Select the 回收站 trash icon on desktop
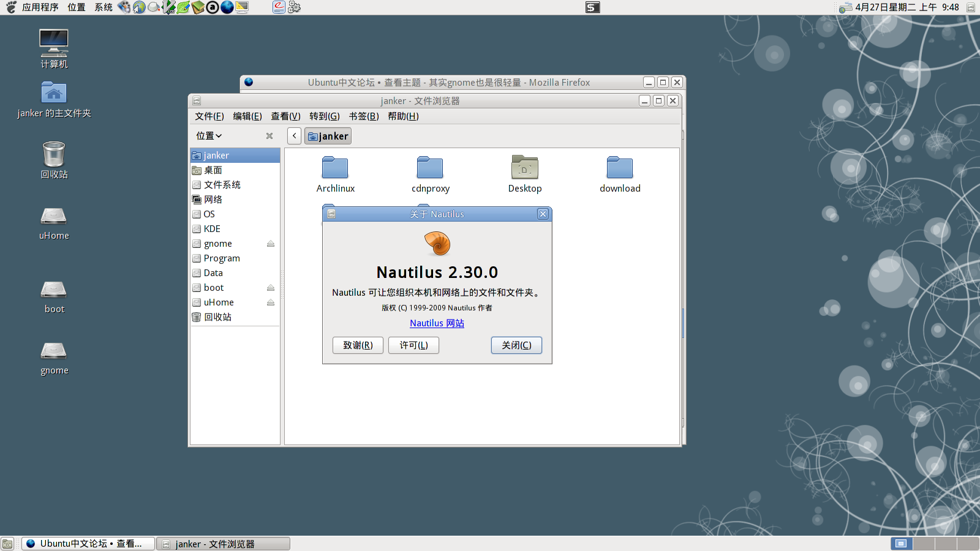This screenshot has width=980, height=551. click(x=54, y=160)
